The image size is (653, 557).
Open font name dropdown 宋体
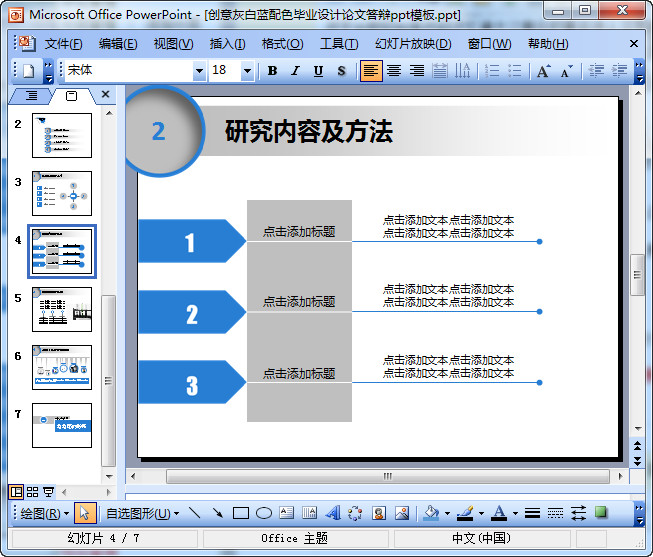click(199, 71)
